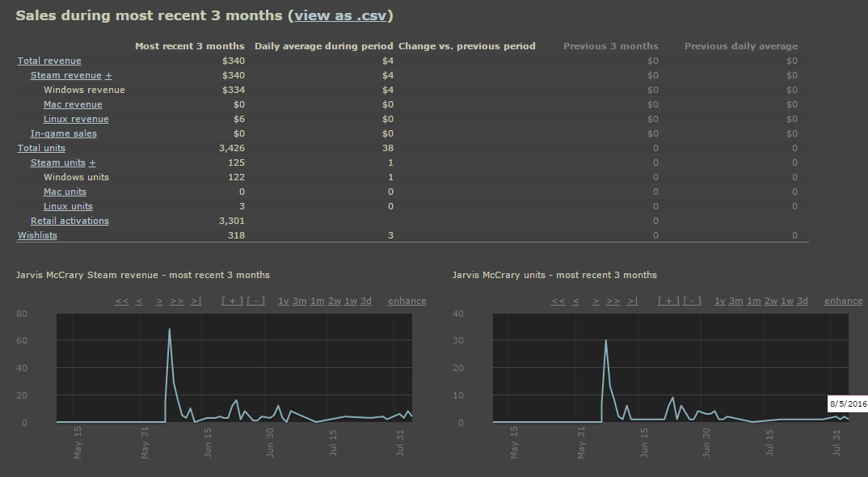Expand the plus next to Steam revenue

point(108,75)
